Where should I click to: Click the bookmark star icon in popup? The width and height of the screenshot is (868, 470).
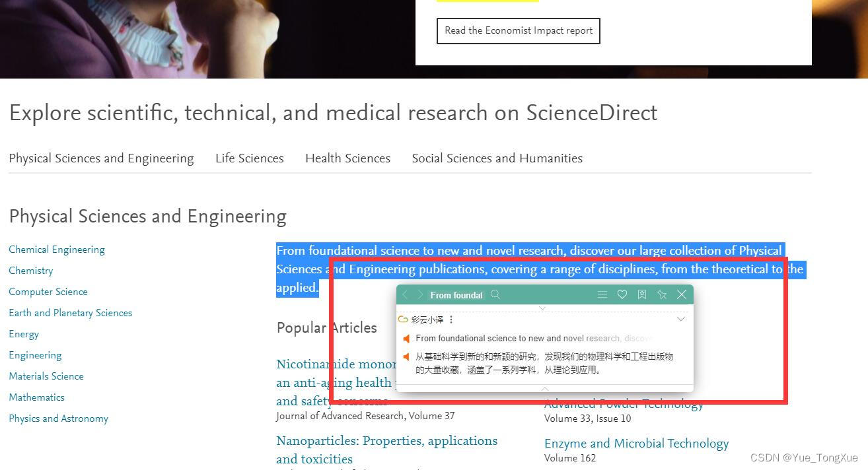pyautogui.click(x=642, y=294)
